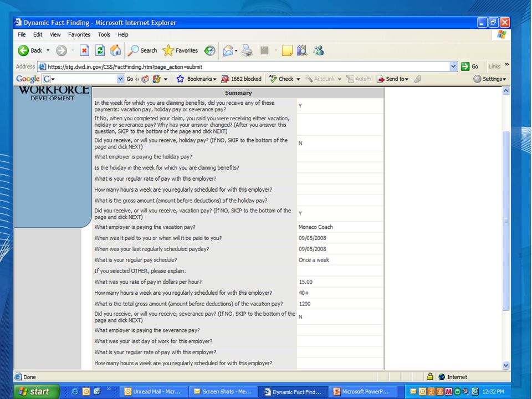The image size is (532, 399).
Task: Open Google Bookmarks star menu
Action: (196, 79)
